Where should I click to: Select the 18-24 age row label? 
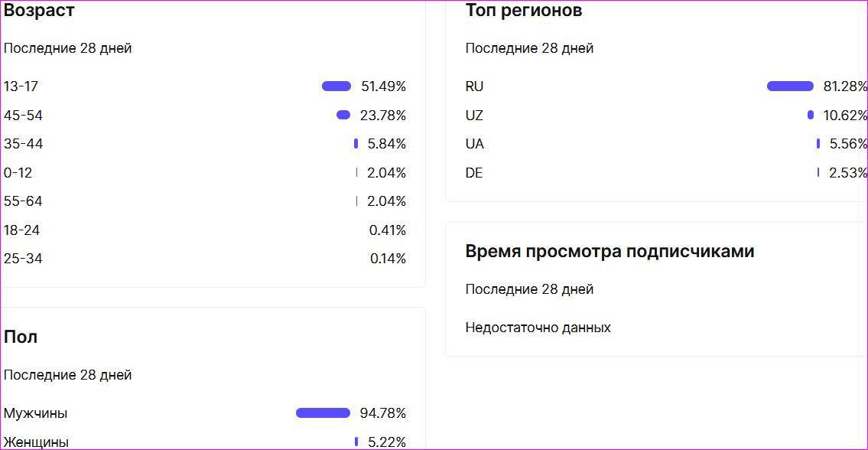[21, 230]
